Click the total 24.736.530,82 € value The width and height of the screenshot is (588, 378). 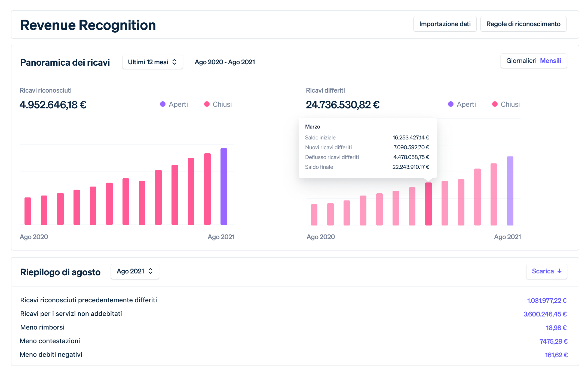pyautogui.click(x=342, y=105)
